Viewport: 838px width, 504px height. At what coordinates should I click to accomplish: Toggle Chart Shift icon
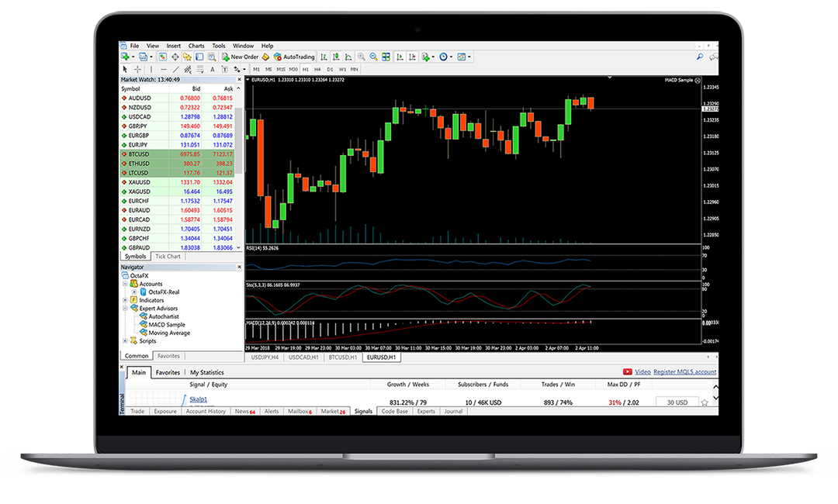tap(412, 57)
